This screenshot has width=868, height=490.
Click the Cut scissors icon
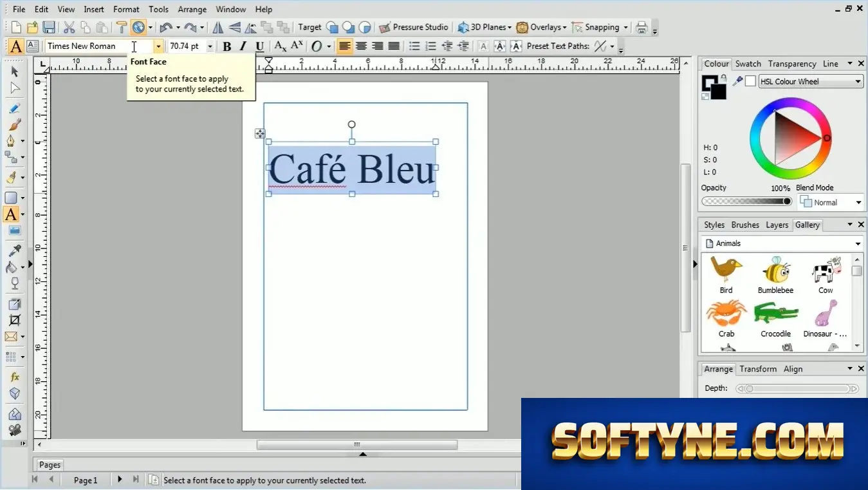[69, 27]
